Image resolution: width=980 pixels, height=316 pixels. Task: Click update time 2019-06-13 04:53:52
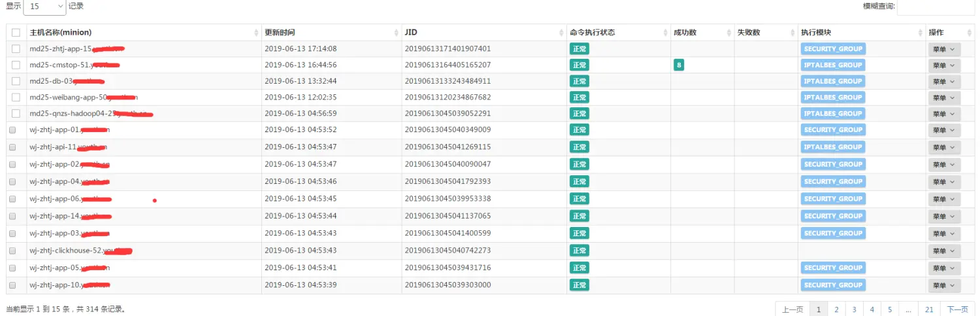[x=301, y=130]
